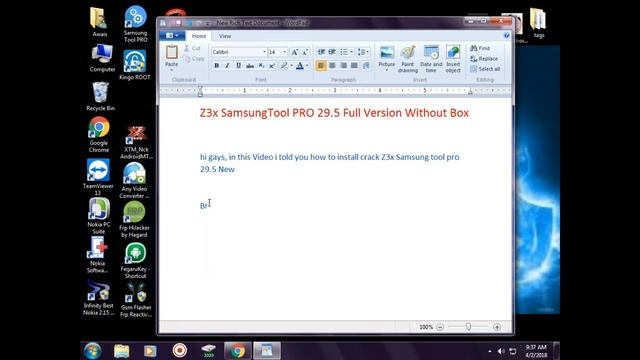The image size is (640, 360).
Task: Select TeamViewer 13 desktop icon
Action: click(x=98, y=177)
